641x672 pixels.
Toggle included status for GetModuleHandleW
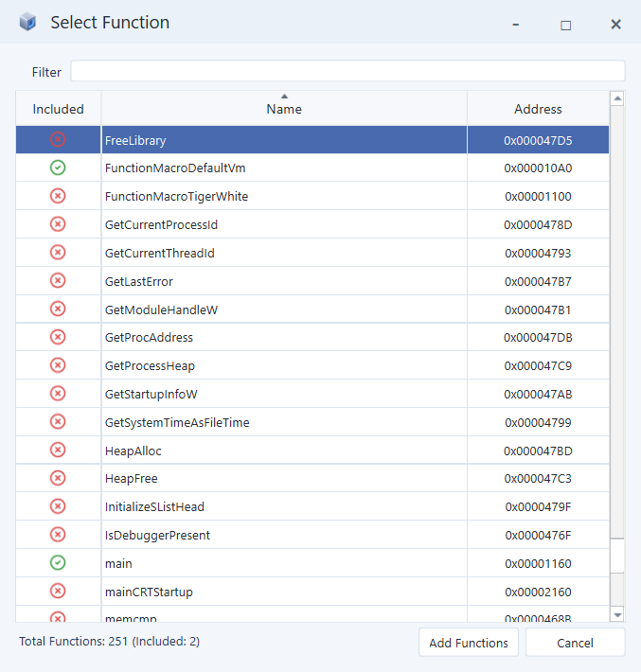coord(58,309)
